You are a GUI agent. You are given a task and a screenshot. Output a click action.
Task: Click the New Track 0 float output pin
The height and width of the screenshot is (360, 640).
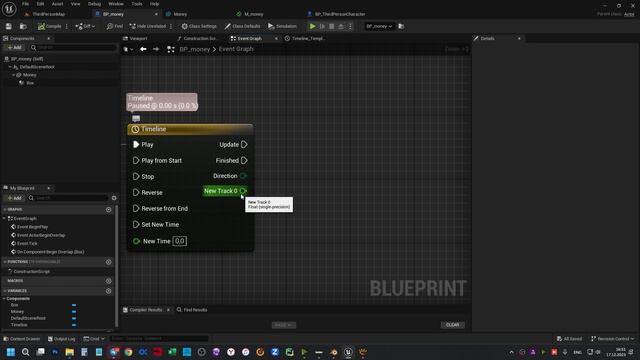coord(243,191)
